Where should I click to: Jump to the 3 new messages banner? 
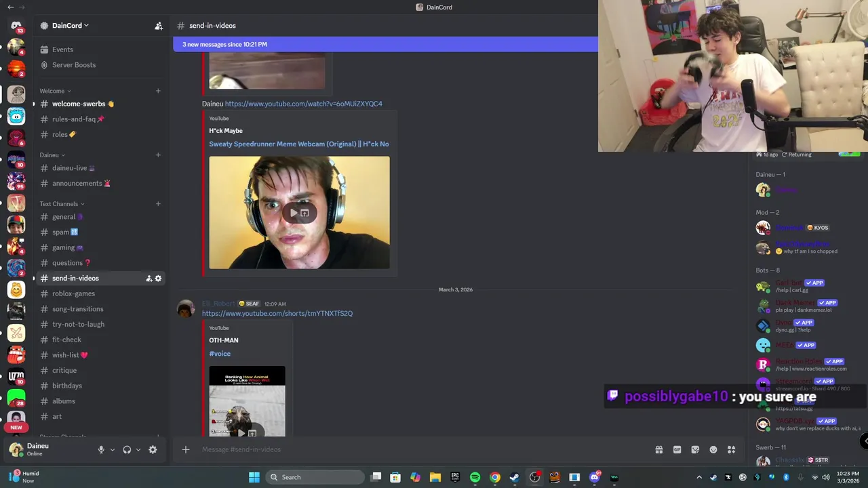click(385, 44)
